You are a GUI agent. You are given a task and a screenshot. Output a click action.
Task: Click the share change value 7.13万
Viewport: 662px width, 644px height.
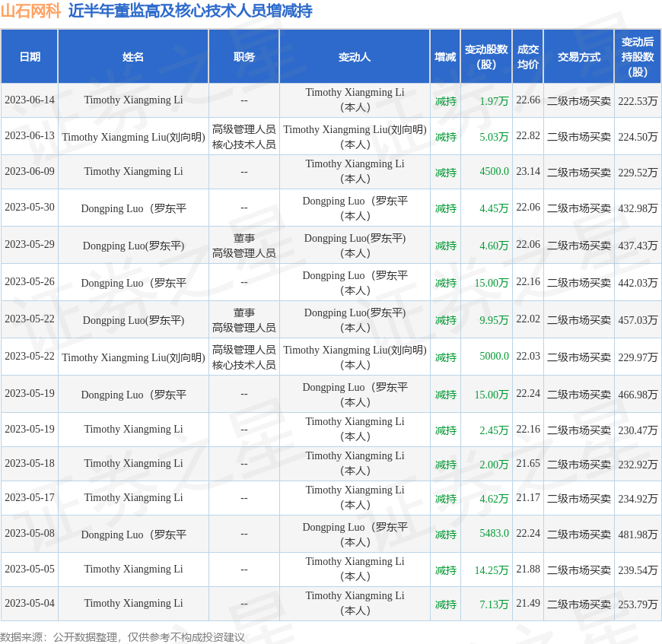pyautogui.click(x=494, y=604)
